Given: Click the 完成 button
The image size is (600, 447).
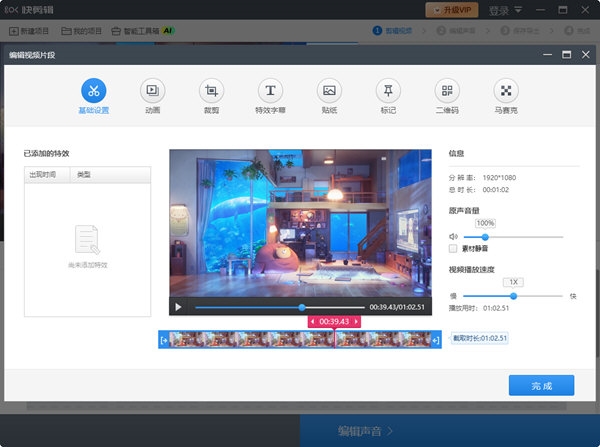Looking at the screenshot, I should (x=541, y=385).
